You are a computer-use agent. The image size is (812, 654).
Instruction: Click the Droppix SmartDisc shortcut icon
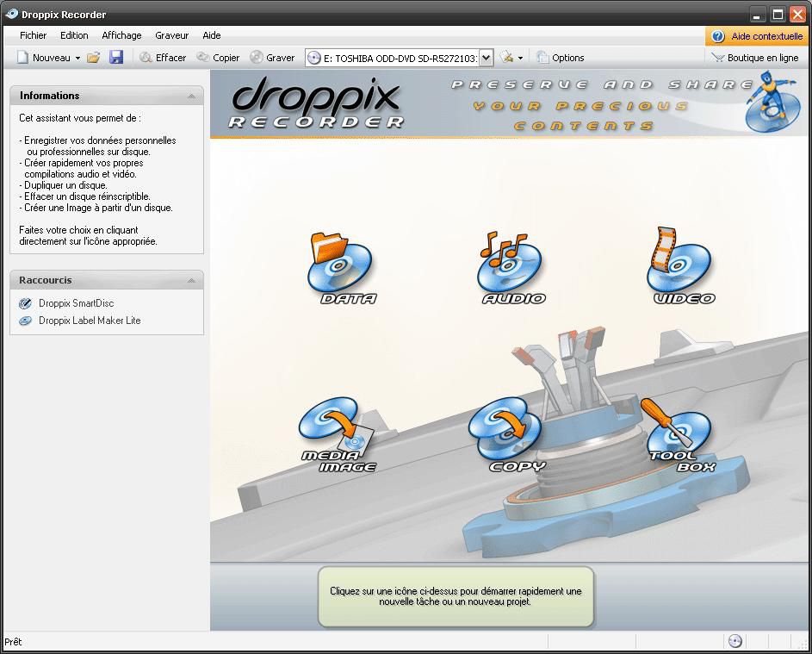coord(25,303)
